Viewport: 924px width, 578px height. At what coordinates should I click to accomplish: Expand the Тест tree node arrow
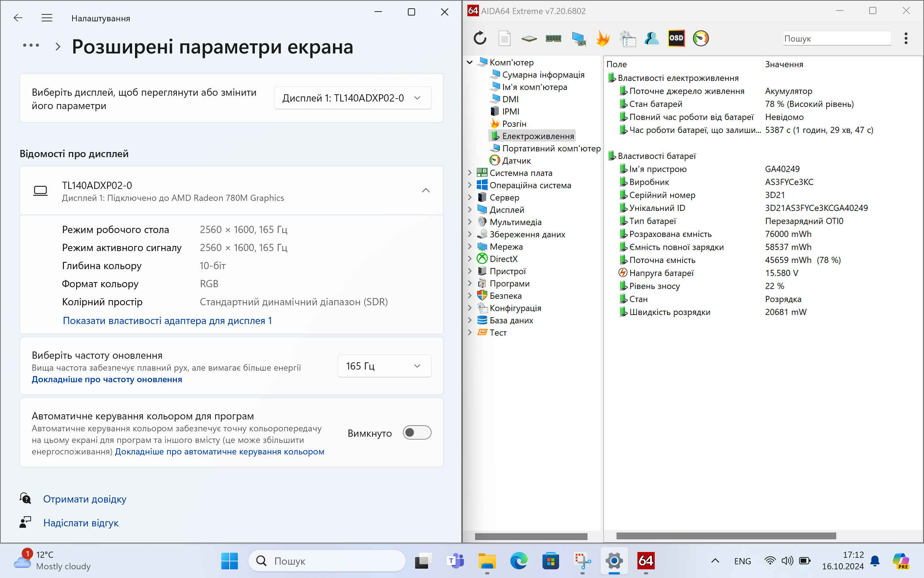point(470,333)
